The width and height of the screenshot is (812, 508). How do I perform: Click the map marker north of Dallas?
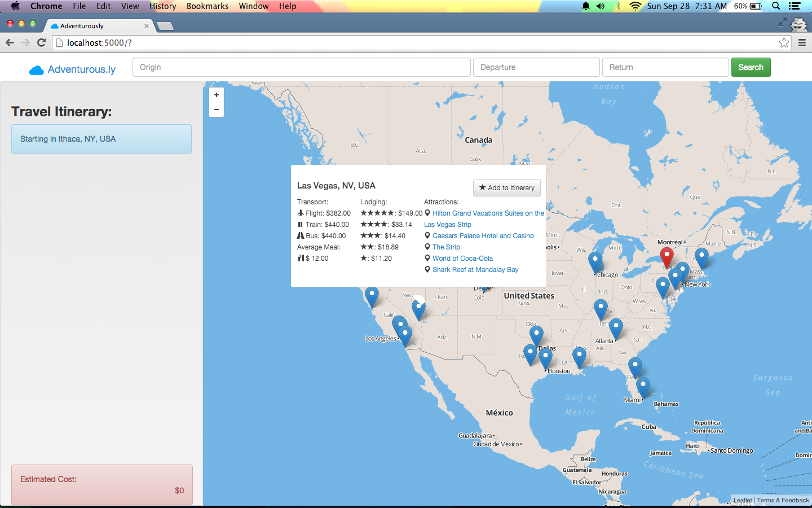pos(536,336)
